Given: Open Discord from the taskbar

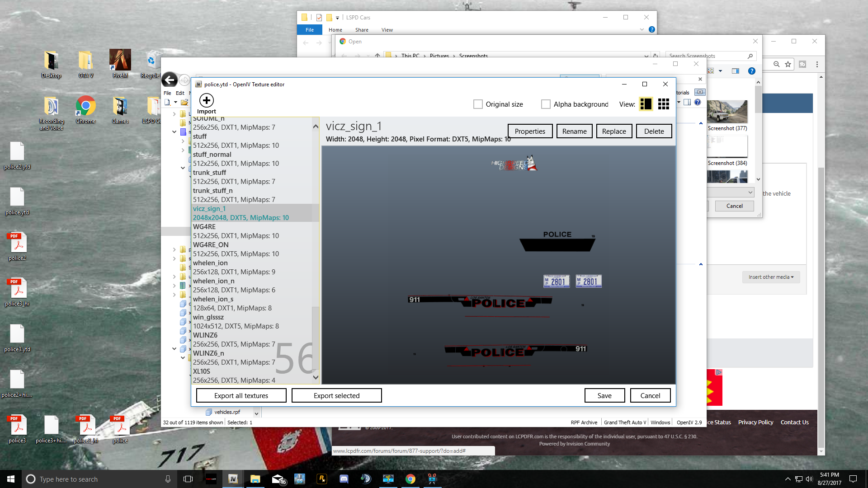Looking at the screenshot, I should point(344,479).
